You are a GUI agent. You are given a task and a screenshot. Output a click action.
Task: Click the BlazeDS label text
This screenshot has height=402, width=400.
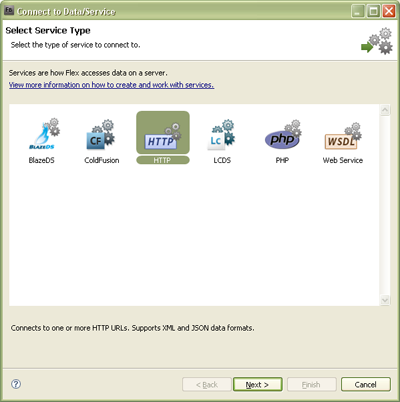pyautogui.click(x=41, y=160)
